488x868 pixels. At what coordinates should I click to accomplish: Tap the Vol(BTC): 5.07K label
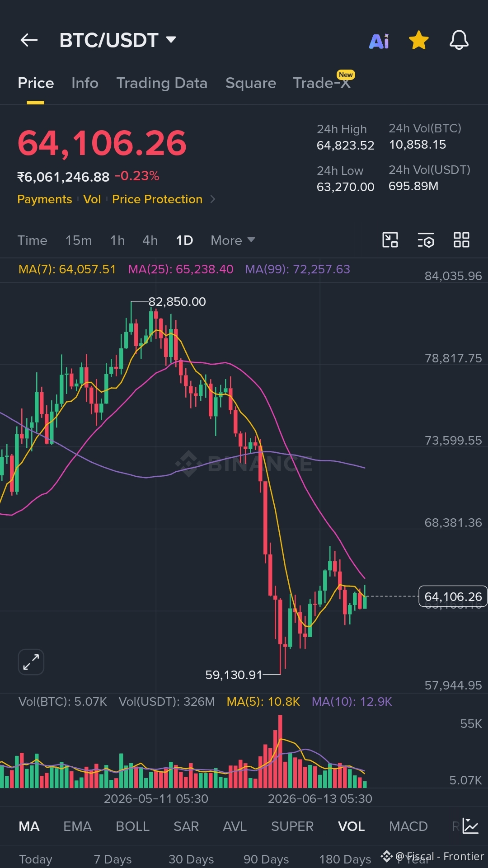pos(63,702)
